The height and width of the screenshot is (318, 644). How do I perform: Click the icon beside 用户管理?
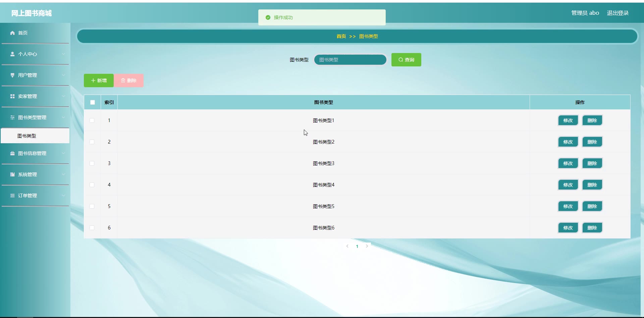(x=12, y=75)
